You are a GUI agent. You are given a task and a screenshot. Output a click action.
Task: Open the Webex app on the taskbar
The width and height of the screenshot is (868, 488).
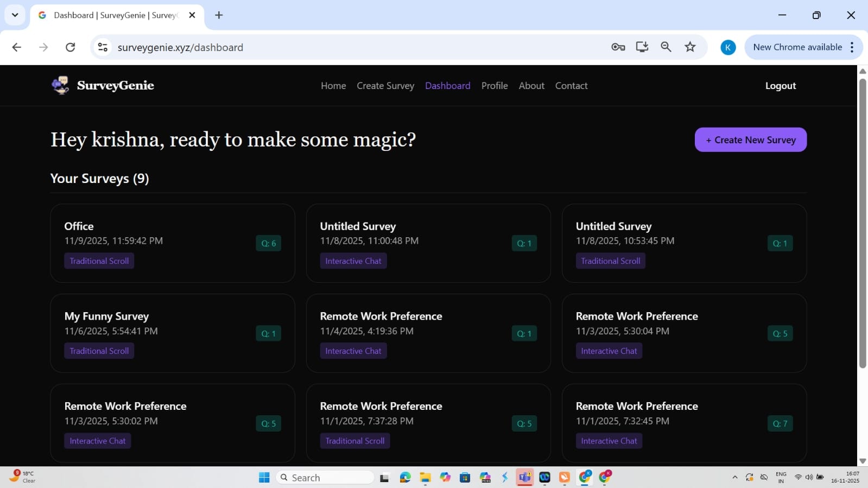[544, 478]
